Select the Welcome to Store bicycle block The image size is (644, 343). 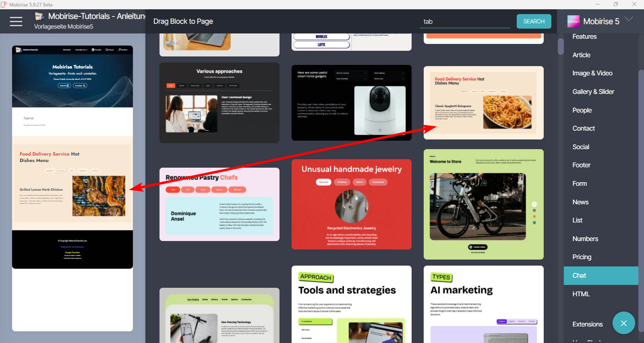pyautogui.click(x=483, y=204)
